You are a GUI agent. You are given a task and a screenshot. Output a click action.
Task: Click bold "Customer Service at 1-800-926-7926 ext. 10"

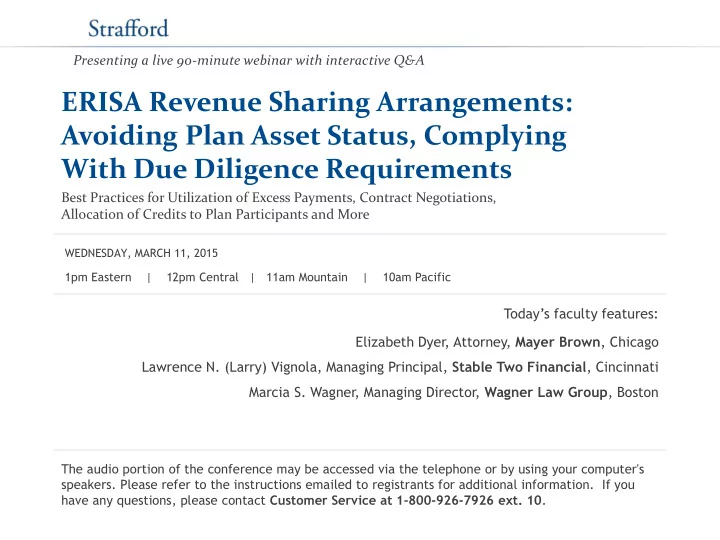405,501
